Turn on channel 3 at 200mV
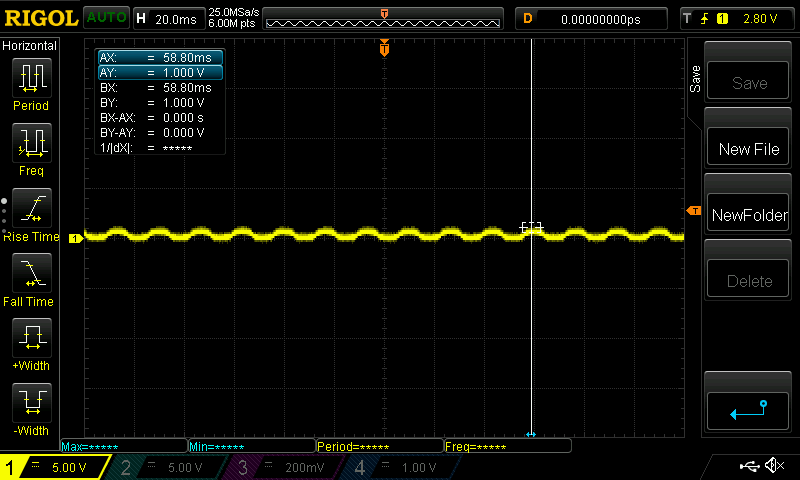Viewport: 800px width, 480px height. tap(290, 467)
